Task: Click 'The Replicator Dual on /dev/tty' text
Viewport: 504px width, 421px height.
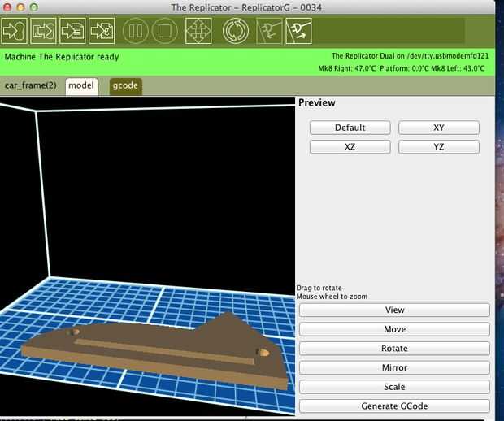Action: 410,56
